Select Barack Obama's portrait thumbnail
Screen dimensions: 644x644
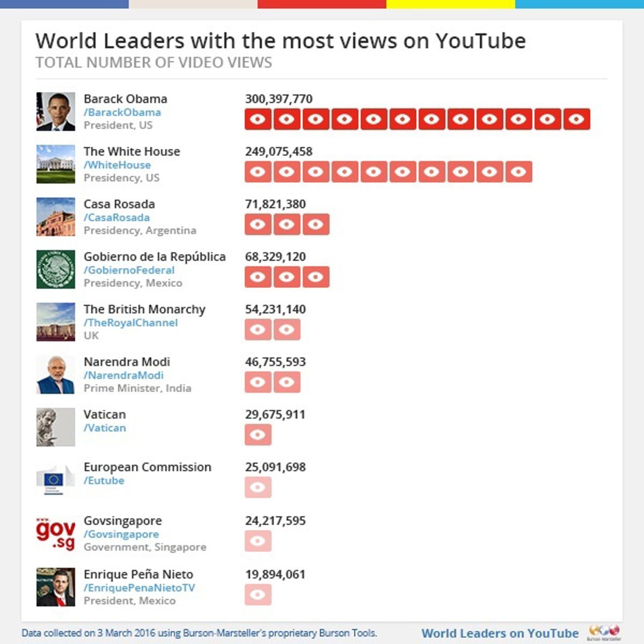(56, 112)
